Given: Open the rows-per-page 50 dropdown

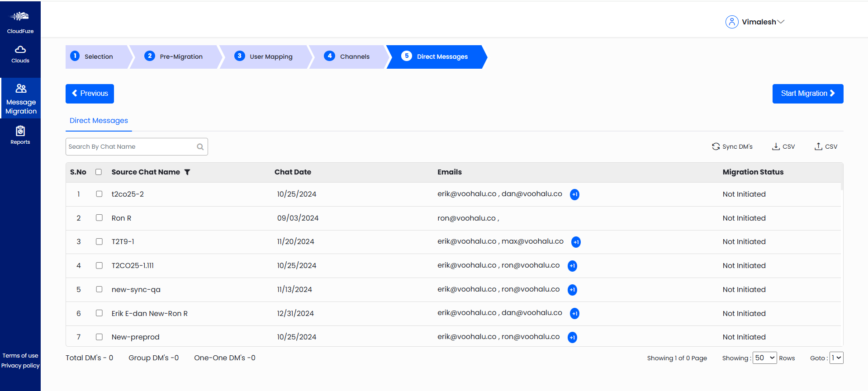Looking at the screenshot, I should coord(764,358).
